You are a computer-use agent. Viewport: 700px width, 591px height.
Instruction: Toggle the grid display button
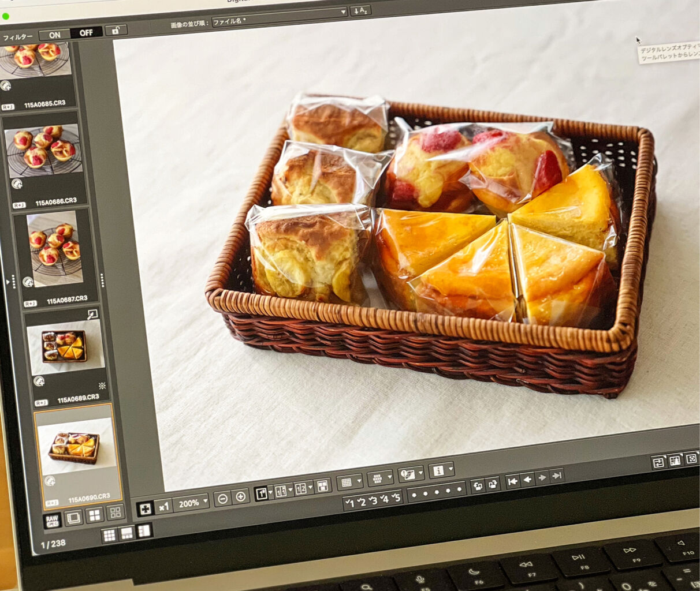click(x=346, y=482)
